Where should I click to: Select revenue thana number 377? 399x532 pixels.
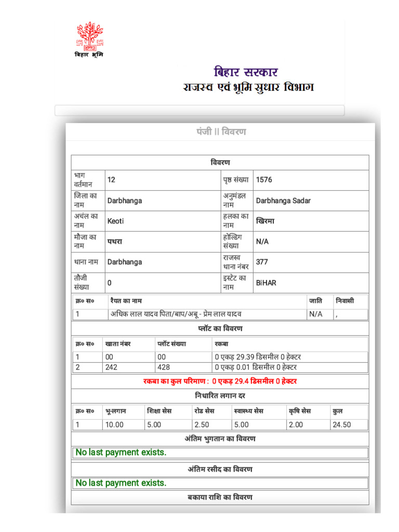pyautogui.click(x=262, y=262)
